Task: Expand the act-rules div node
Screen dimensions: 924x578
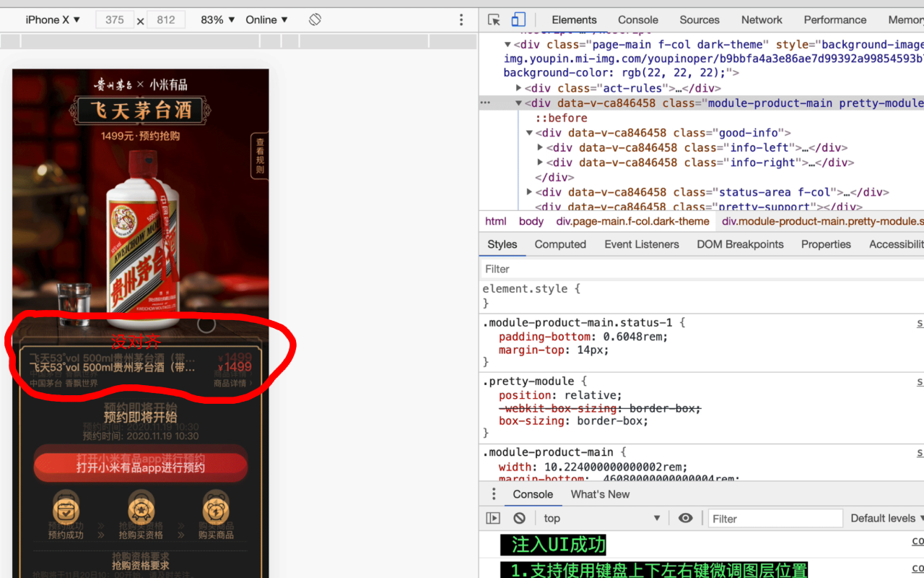Action: coord(518,88)
